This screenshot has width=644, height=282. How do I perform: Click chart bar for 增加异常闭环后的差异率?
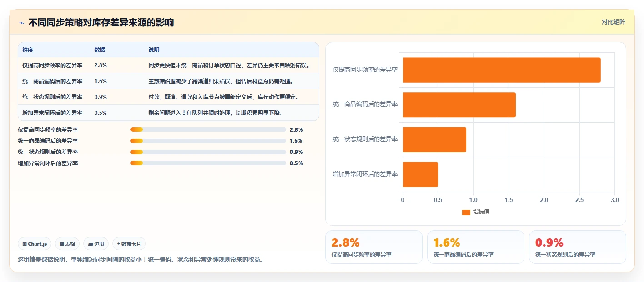(x=420, y=174)
